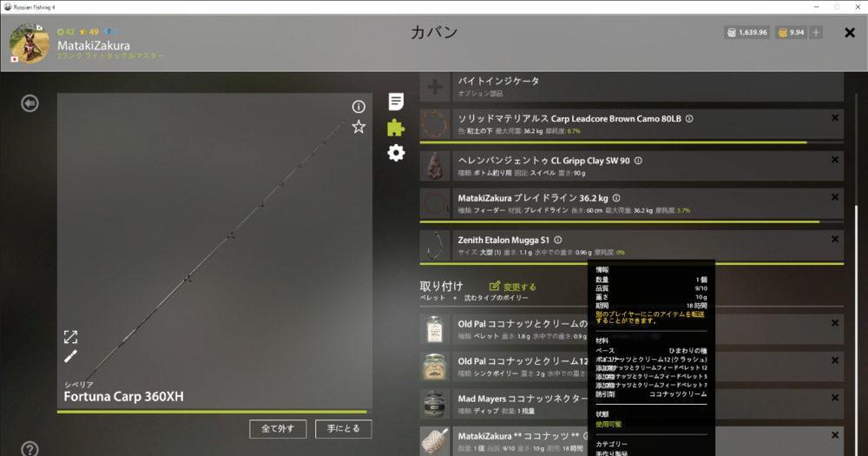Mark rod as favorite with star
Screen dimensions: 868x456
[358, 127]
